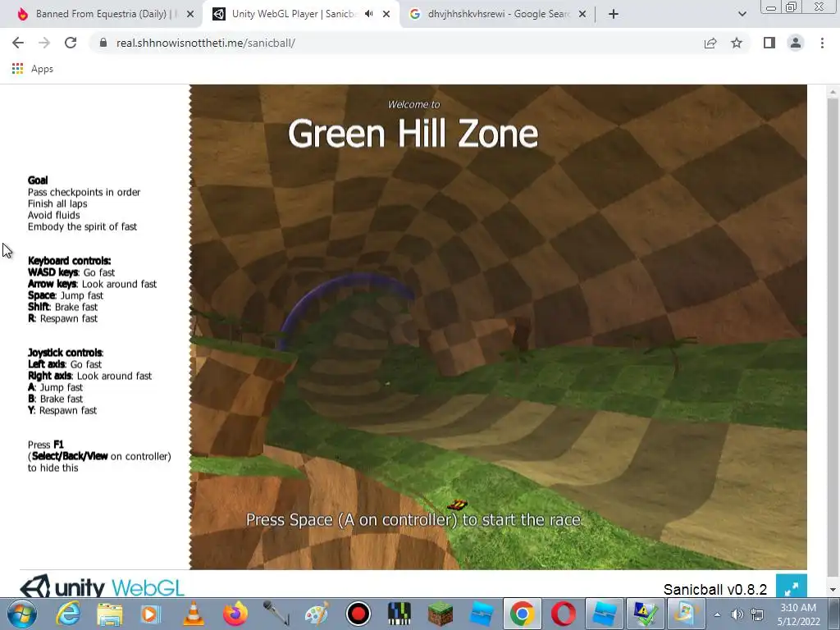Open the volume speaker tray icon
Viewport: 840px width, 630px height.
[x=737, y=614]
